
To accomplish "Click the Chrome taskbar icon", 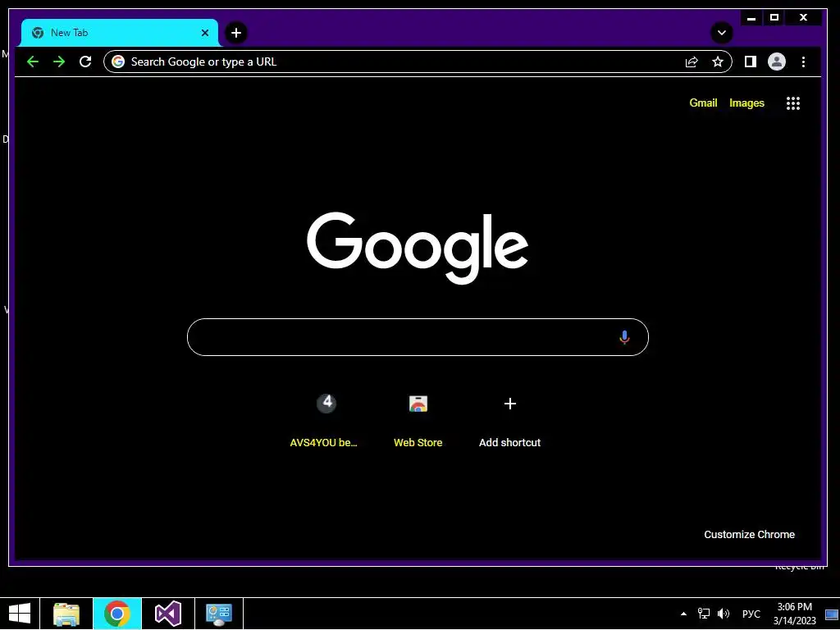I will (116, 614).
